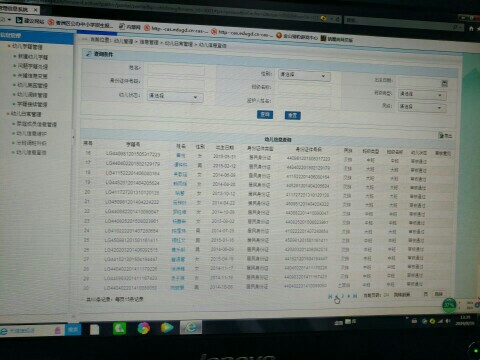Image resolution: width=480 pixels, height=360 pixels.
Task: Open the green app icon in the taskbar
Action: pyautogui.click(x=120, y=328)
